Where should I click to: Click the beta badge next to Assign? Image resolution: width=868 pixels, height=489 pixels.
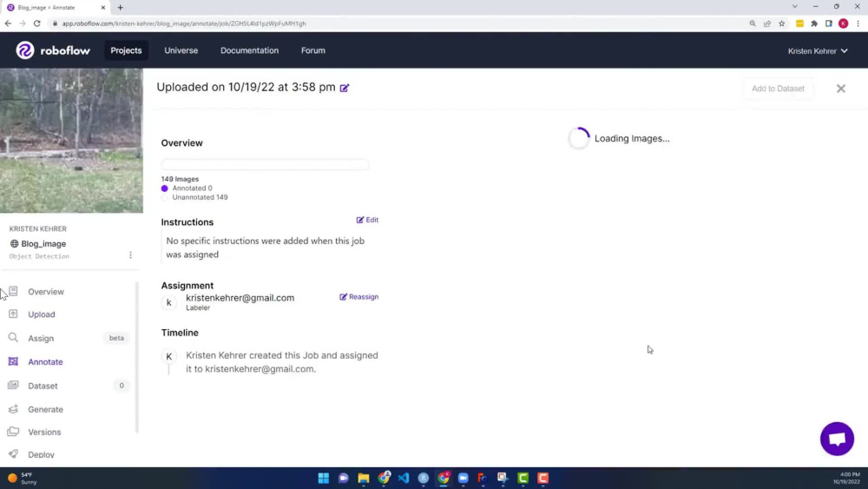point(116,338)
